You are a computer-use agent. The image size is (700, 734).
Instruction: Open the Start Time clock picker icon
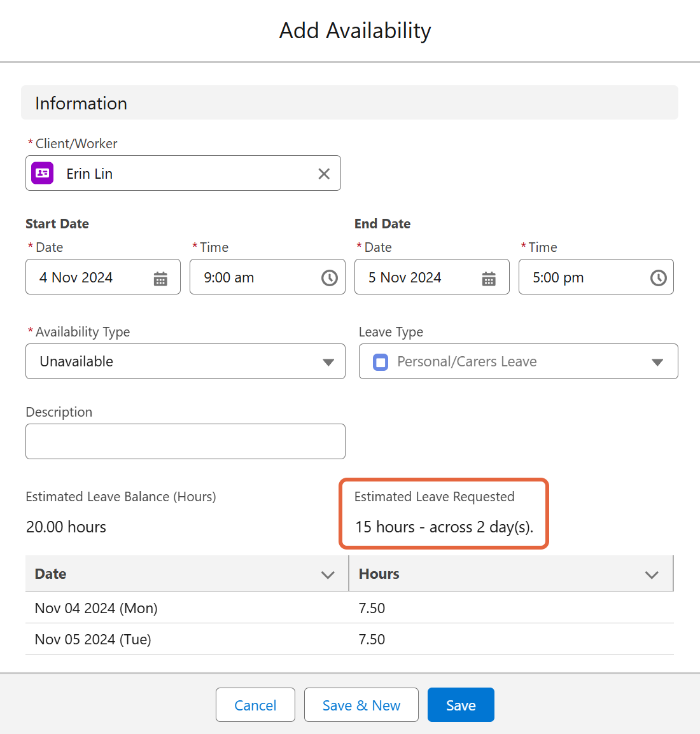[x=329, y=278]
